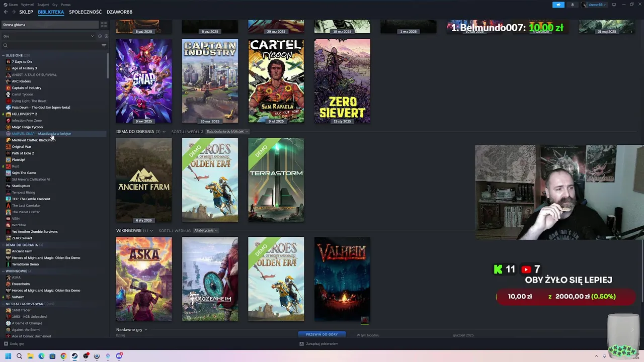
Task: Select Sid Meier's Civilization VI in sidebar
Action: (x=31, y=179)
